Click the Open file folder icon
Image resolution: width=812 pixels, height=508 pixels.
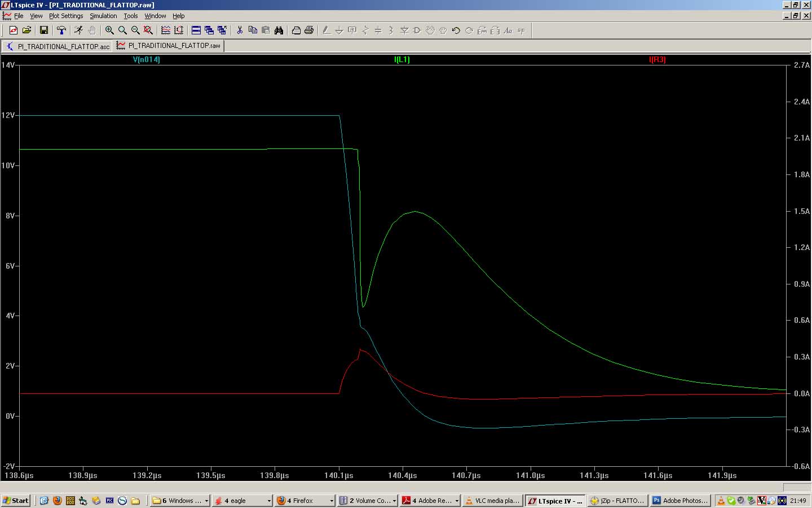pos(27,30)
